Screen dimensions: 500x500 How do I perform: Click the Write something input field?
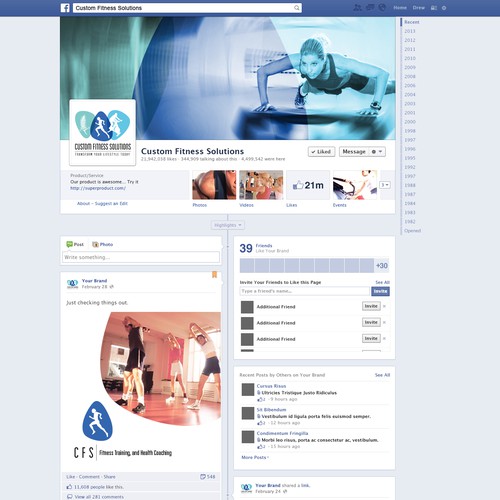(141, 257)
